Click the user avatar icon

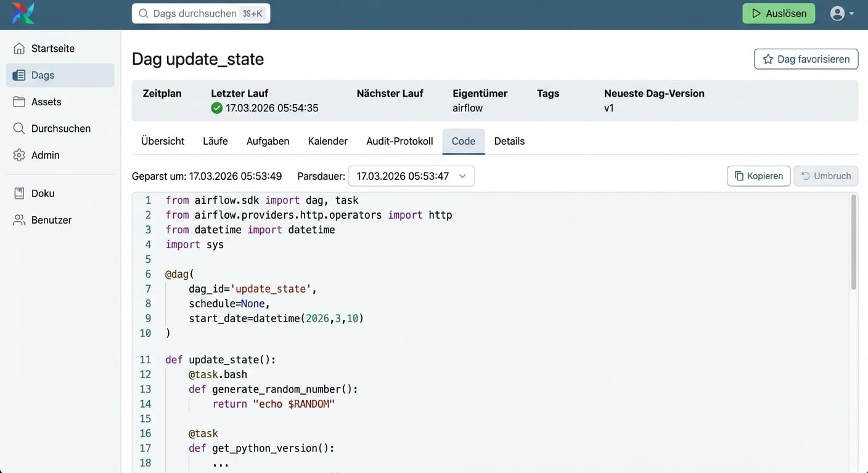tap(837, 14)
